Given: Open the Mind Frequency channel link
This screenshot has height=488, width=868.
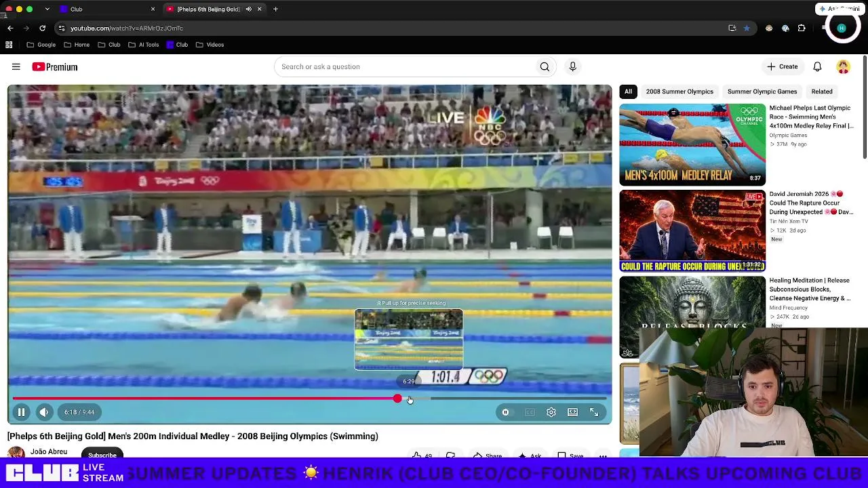Looking at the screenshot, I should coord(789,308).
